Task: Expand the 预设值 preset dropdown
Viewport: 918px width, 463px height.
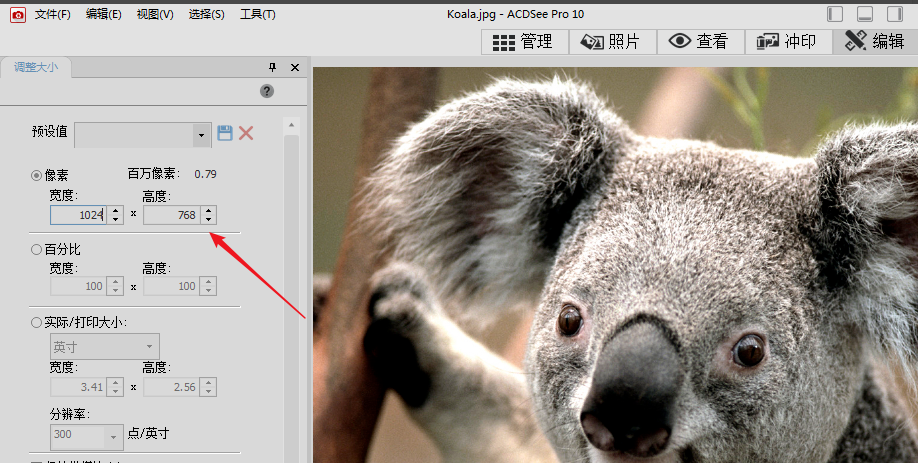Action: point(201,134)
